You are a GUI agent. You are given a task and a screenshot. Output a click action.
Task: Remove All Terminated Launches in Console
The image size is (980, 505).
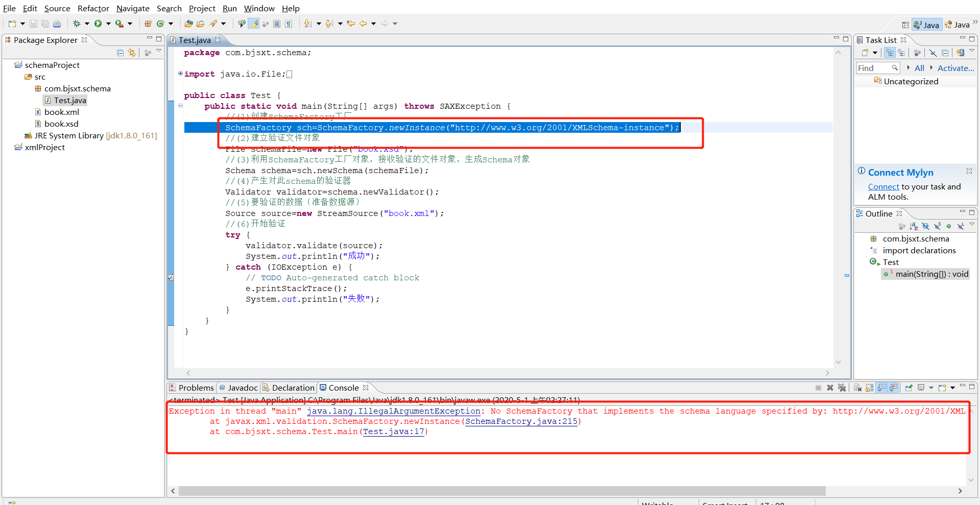tap(842, 388)
